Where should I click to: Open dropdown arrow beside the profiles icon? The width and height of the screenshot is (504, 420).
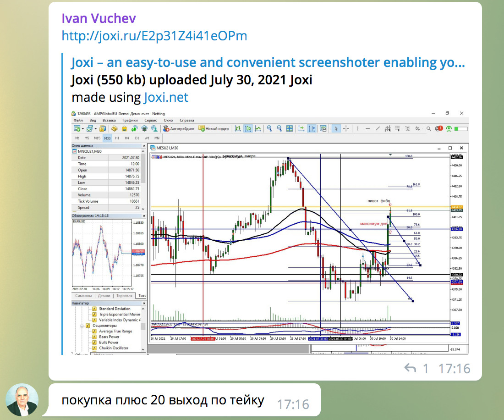(x=95, y=129)
